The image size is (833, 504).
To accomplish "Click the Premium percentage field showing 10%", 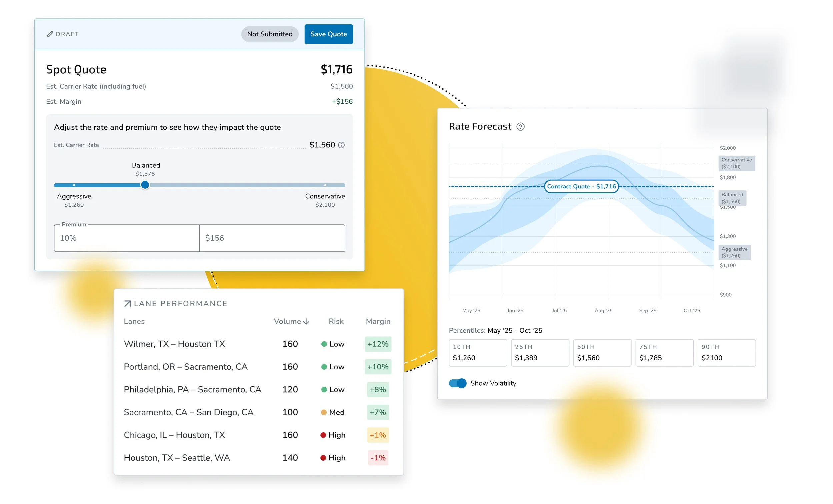I will tap(126, 238).
